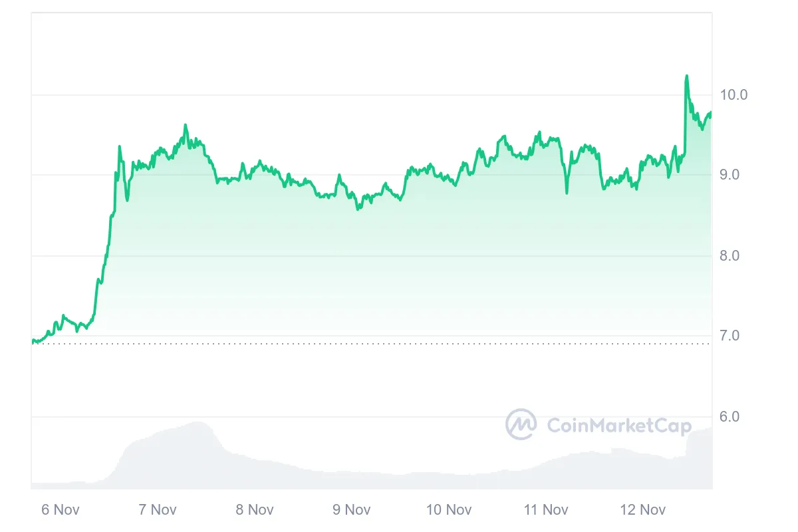Click the 8.0 price axis label
This screenshot has height=532, width=798.
(x=729, y=256)
